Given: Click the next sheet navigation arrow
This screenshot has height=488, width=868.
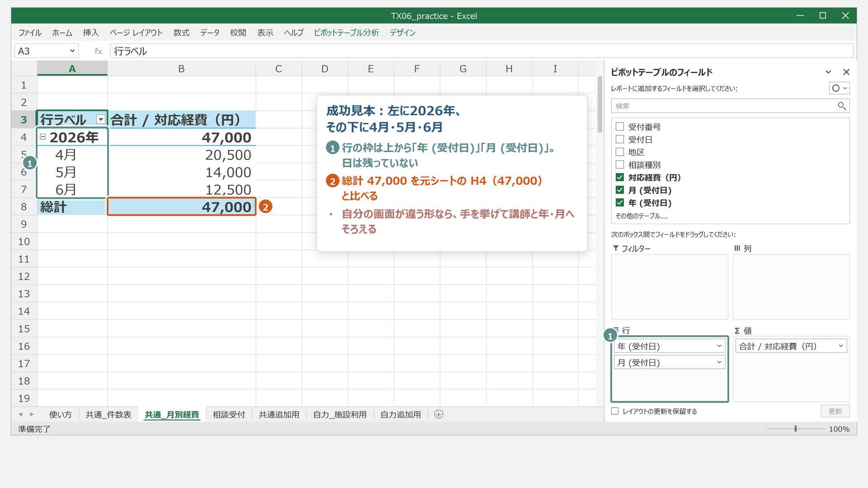Looking at the screenshot, I should click(32, 414).
